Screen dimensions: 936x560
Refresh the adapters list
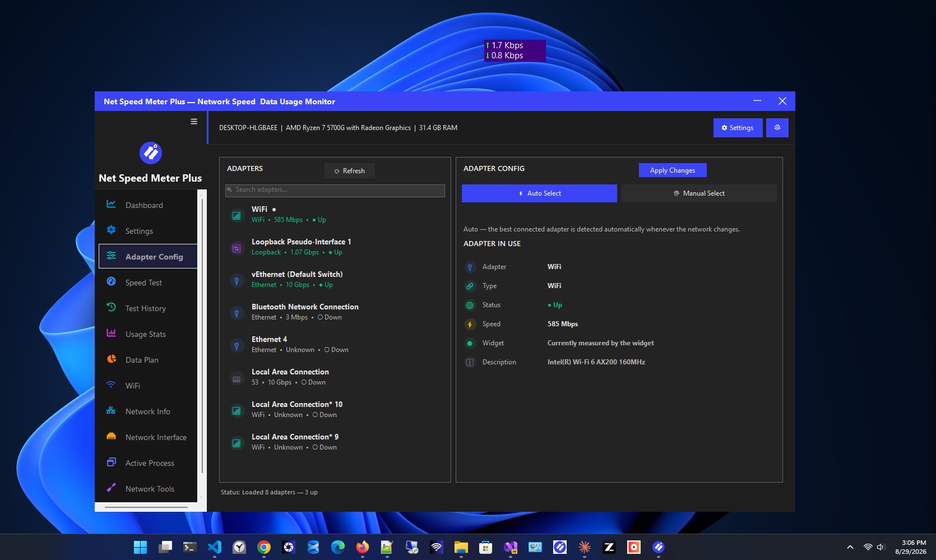(350, 171)
